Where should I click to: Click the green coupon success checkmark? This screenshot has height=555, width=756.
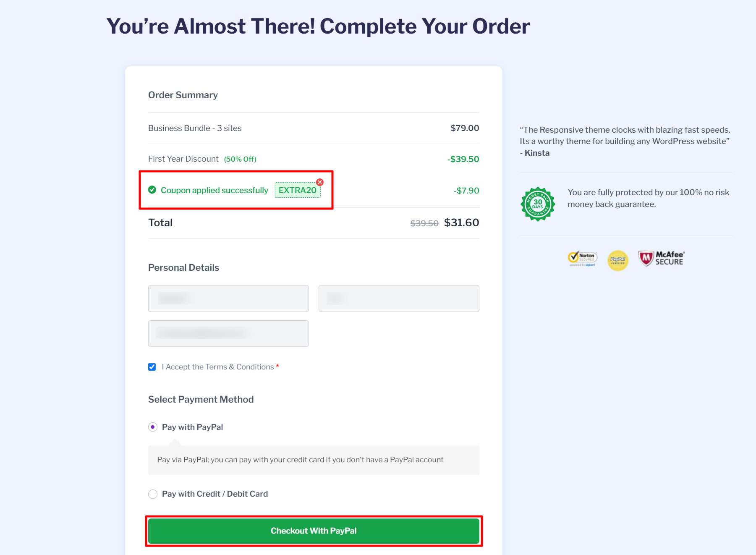152,190
